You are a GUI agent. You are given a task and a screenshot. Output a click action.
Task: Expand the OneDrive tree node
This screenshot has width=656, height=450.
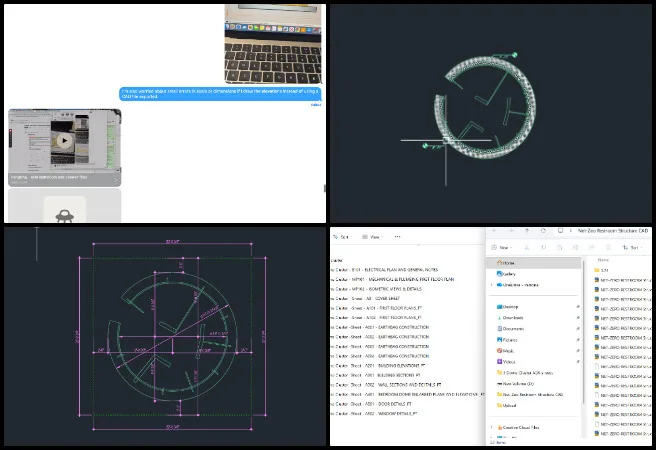(491, 283)
